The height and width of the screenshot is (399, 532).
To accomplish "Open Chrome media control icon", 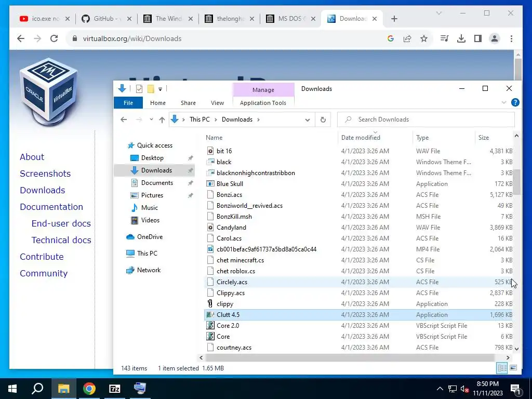I will (445, 38).
